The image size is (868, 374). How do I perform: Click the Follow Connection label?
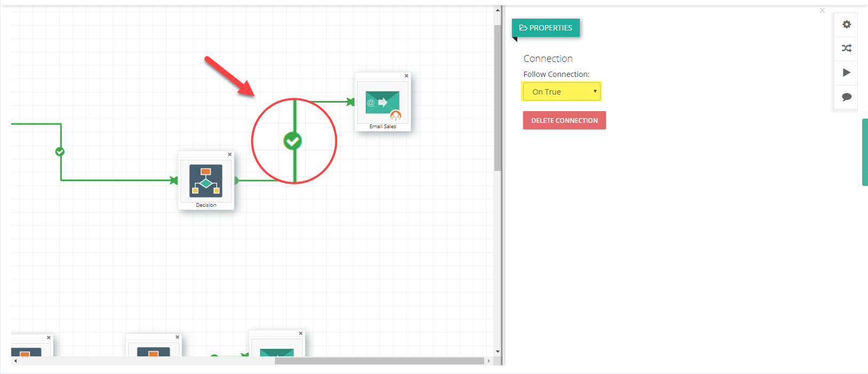click(x=556, y=74)
